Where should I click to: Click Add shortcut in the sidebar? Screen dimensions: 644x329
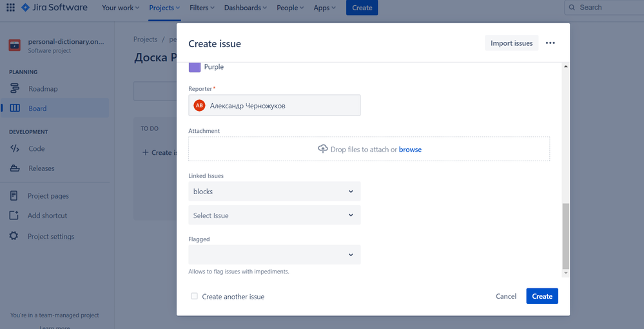[55, 215]
